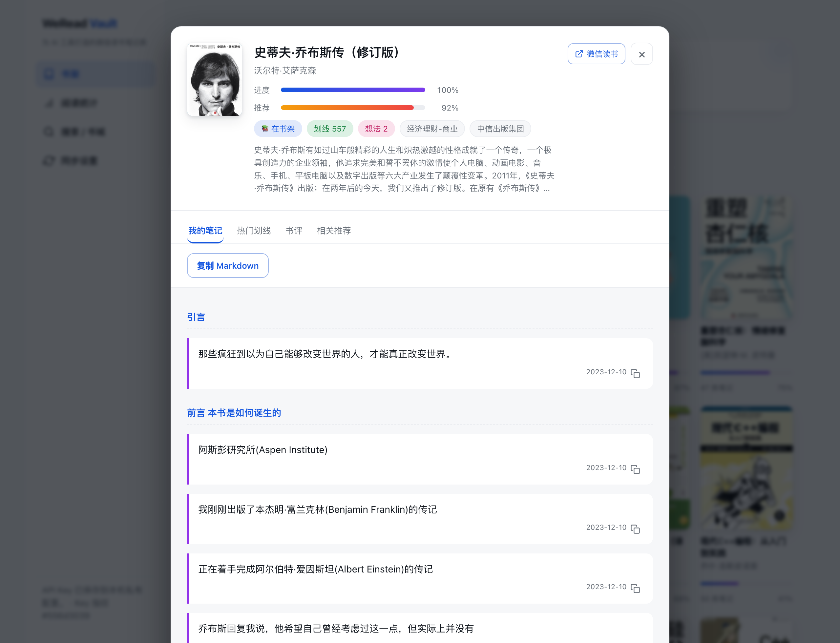Screen dimensions: 840x643
Task: Switch to 我的笔记 tab
Action: pos(205,231)
